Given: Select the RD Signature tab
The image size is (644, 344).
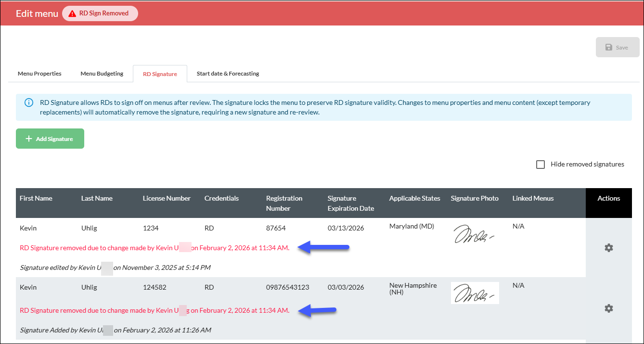Looking at the screenshot, I should coord(160,74).
